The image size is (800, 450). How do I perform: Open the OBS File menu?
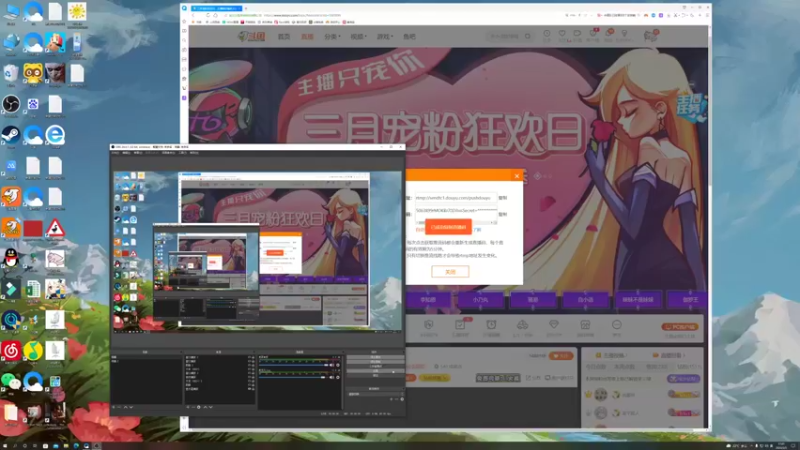[x=115, y=153]
